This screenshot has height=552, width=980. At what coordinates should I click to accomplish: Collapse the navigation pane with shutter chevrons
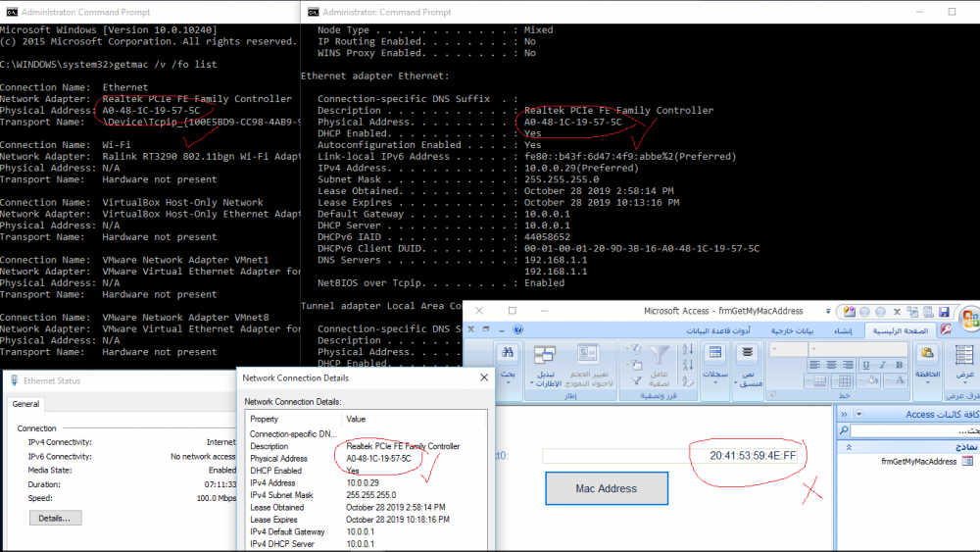click(x=844, y=414)
